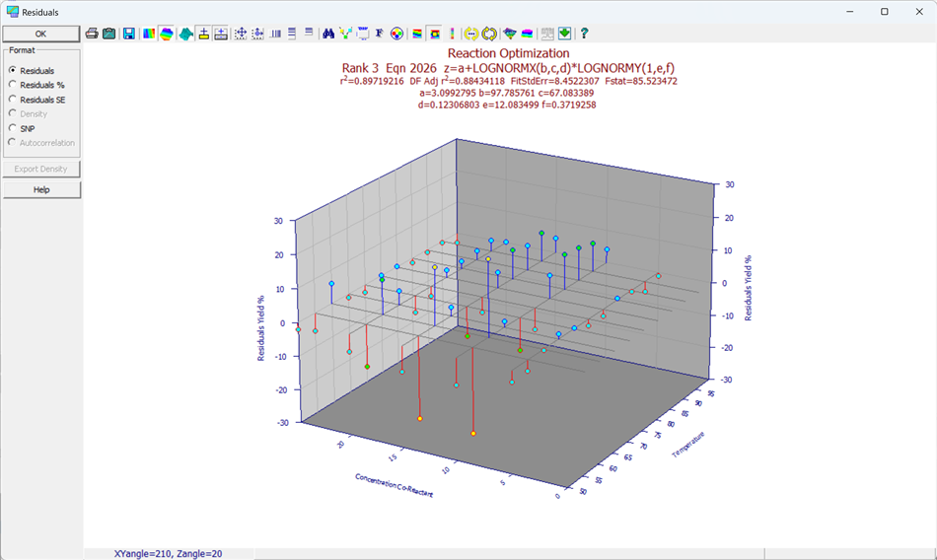Click the teal 3D surface plot icon
937x560 pixels.
pyautogui.click(x=186, y=34)
